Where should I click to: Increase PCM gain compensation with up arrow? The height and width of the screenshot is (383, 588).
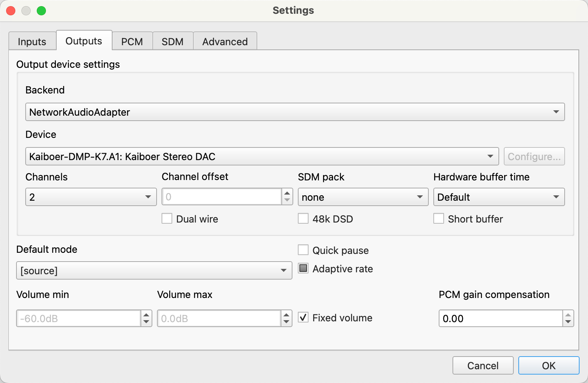point(568,314)
